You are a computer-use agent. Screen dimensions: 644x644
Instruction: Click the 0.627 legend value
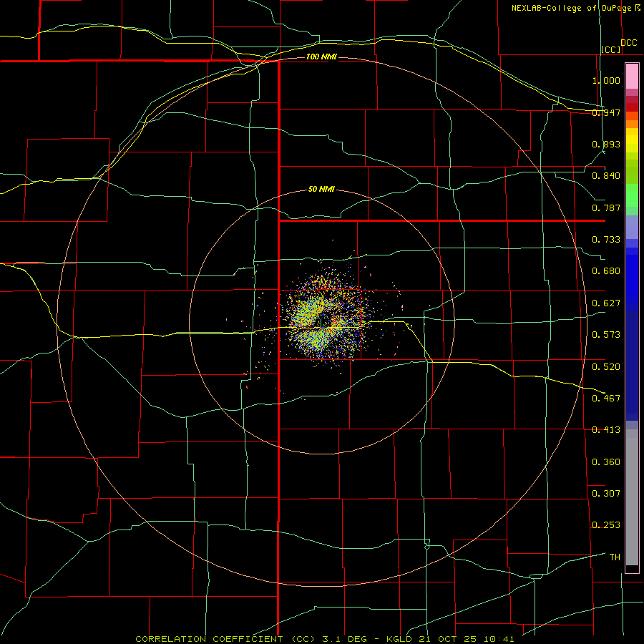click(606, 303)
